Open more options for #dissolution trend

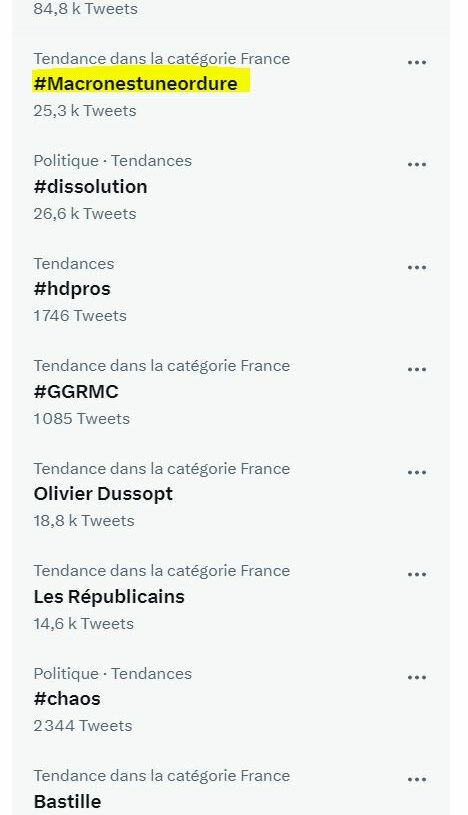[417, 165]
